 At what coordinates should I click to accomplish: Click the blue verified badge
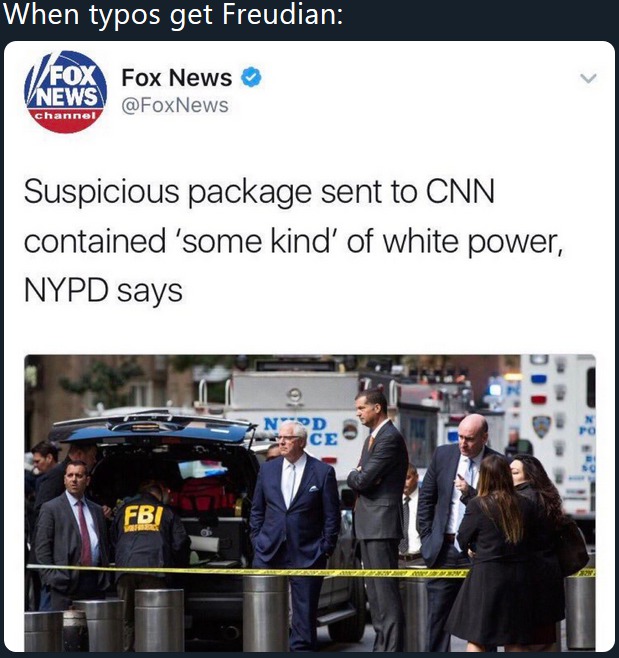pos(251,77)
